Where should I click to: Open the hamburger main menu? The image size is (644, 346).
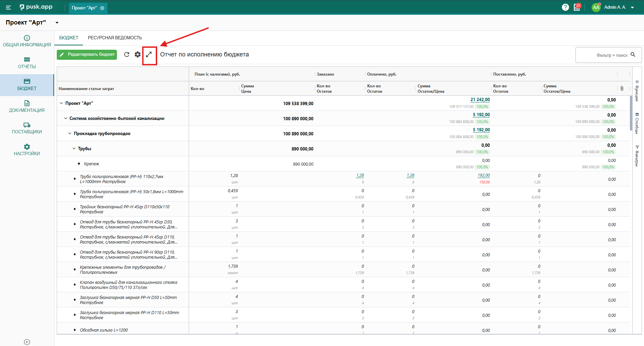pos(8,7)
